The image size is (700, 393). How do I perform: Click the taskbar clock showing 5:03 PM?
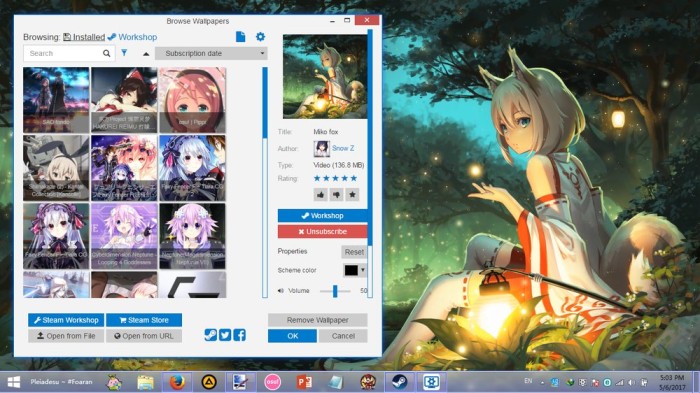pyautogui.click(x=672, y=382)
